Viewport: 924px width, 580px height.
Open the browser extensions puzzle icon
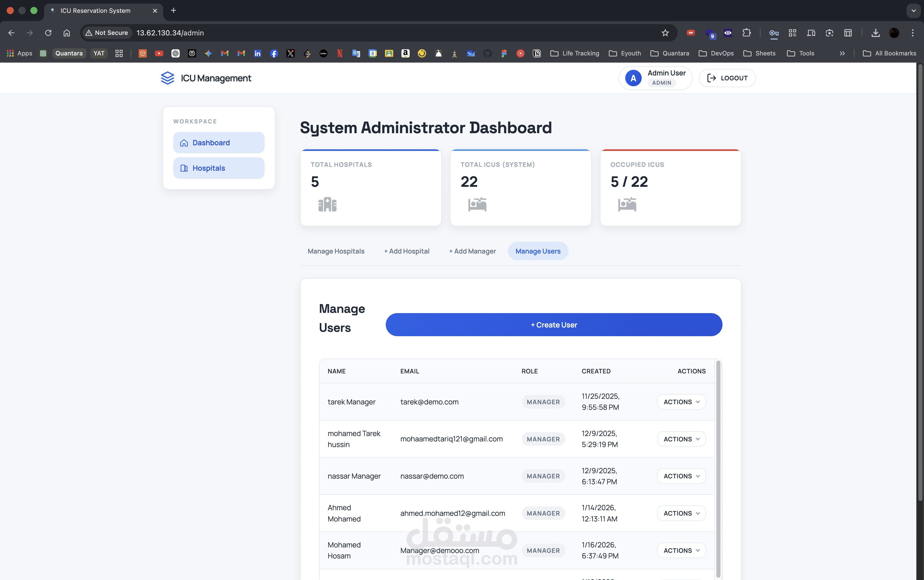746,33
